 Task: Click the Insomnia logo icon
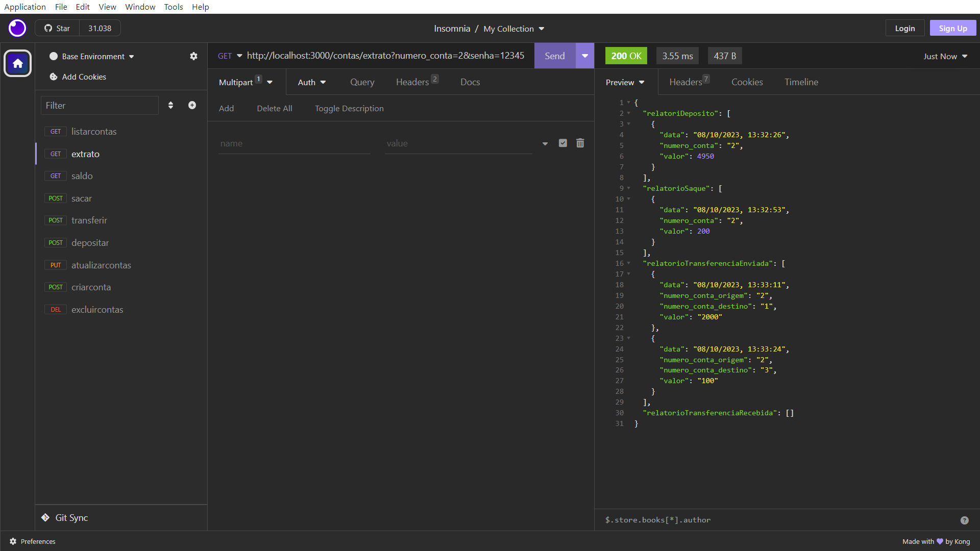17,28
